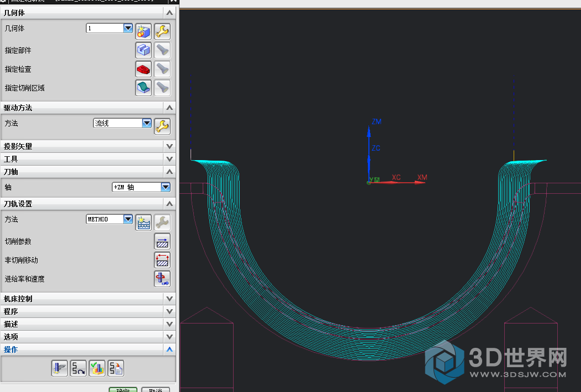
Task: Click the 指定切削区域 cut area icon
Action: coord(144,88)
